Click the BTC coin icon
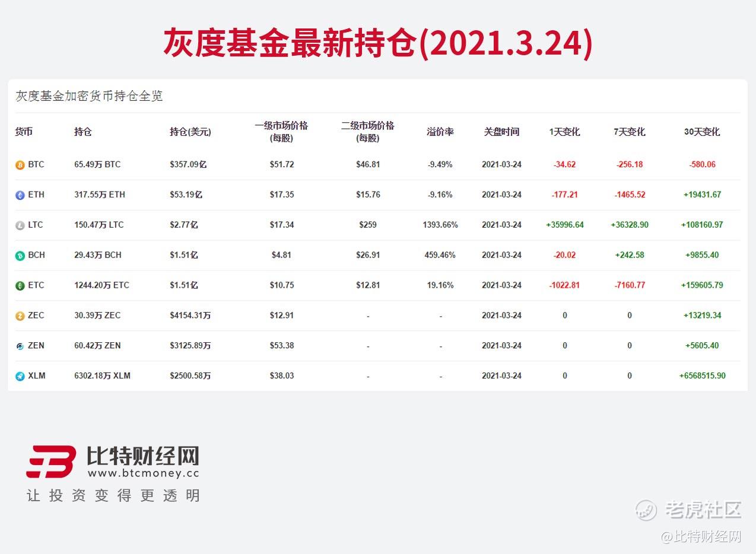 pyautogui.click(x=20, y=165)
